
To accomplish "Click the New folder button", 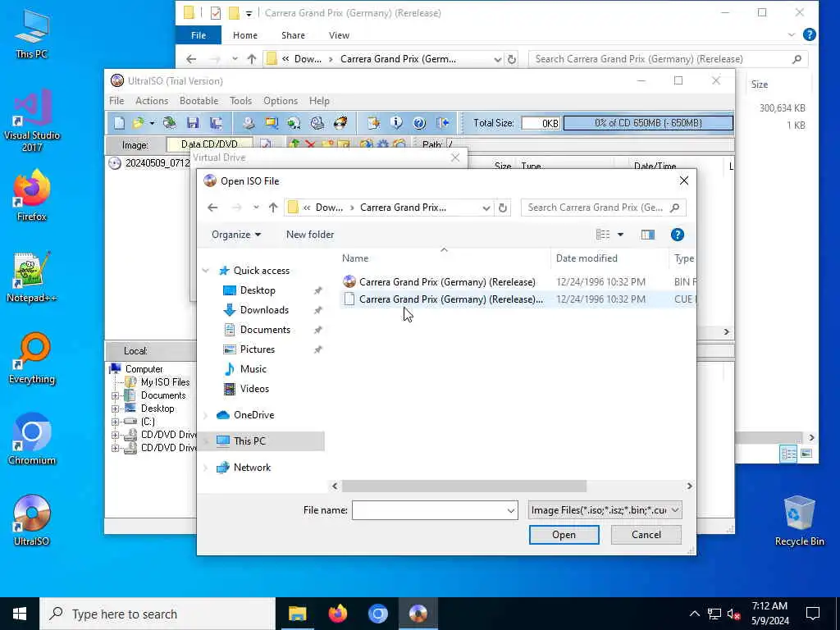I will click(x=309, y=235).
